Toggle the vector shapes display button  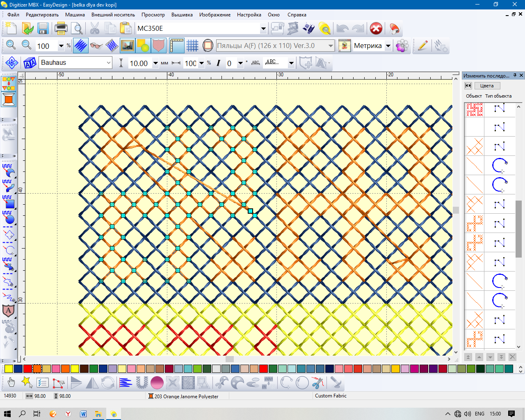pos(143,46)
